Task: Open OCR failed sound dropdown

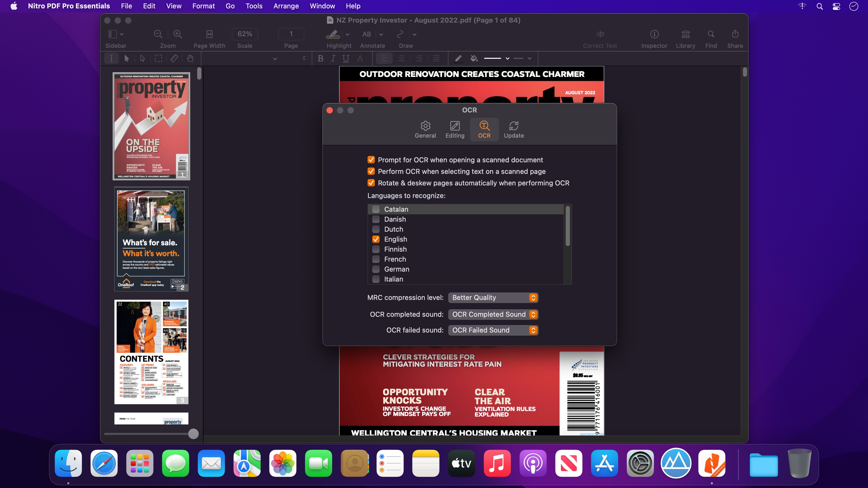Action: [x=493, y=330]
